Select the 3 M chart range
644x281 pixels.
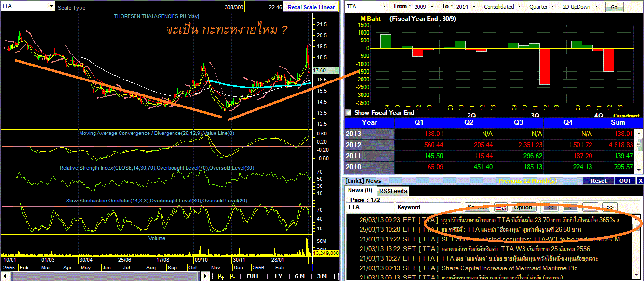pyautogui.click(x=322, y=277)
